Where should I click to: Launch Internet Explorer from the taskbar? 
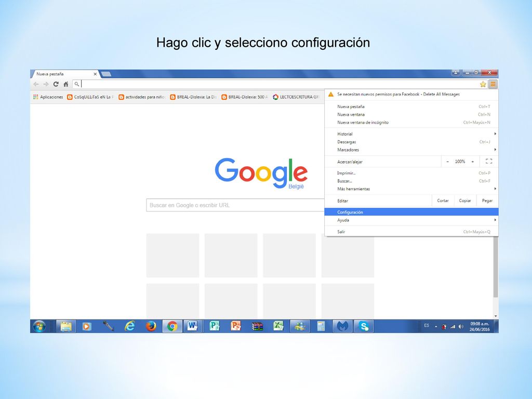point(129,326)
